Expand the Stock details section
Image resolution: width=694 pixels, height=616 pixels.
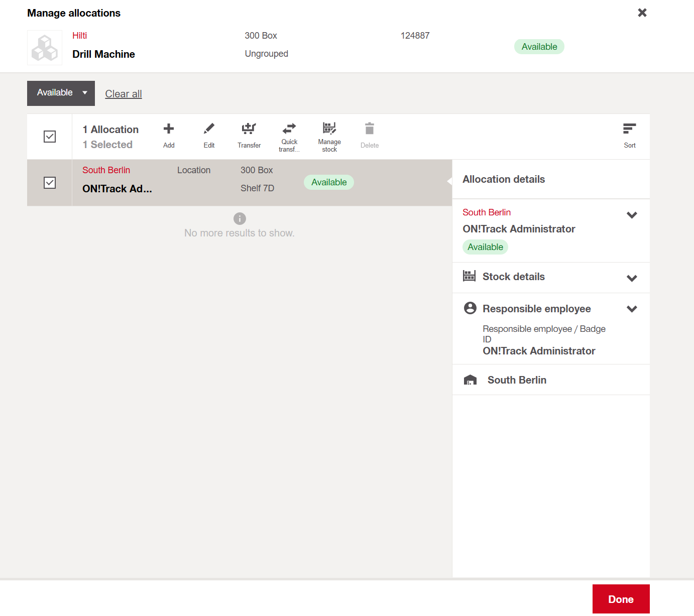pyautogui.click(x=632, y=278)
